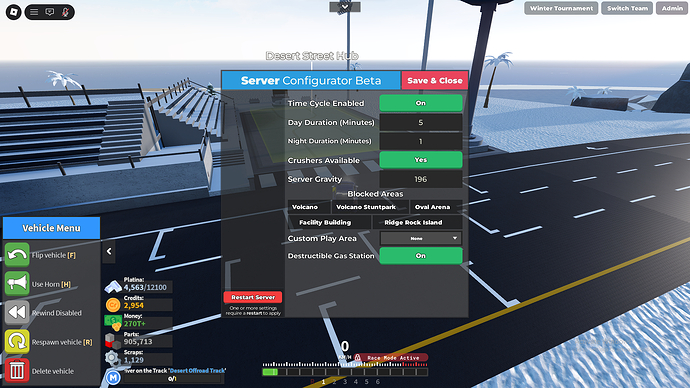The height and width of the screenshot is (388, 690).
Task: Click the Money cash icon
Action: coord(113,322)
